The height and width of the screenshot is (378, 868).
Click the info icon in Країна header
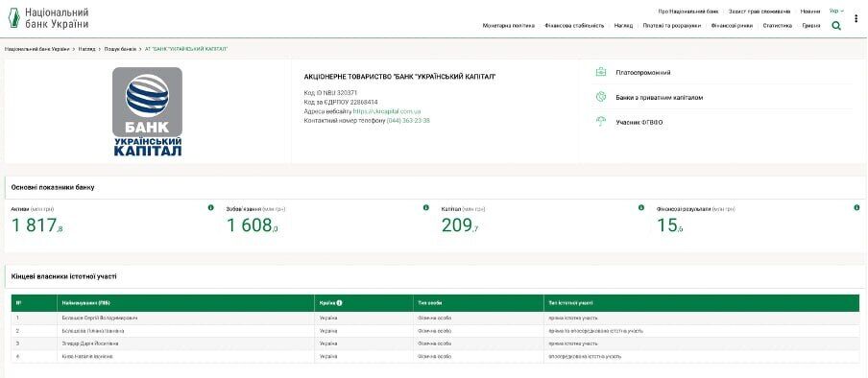tap(339, 303)
